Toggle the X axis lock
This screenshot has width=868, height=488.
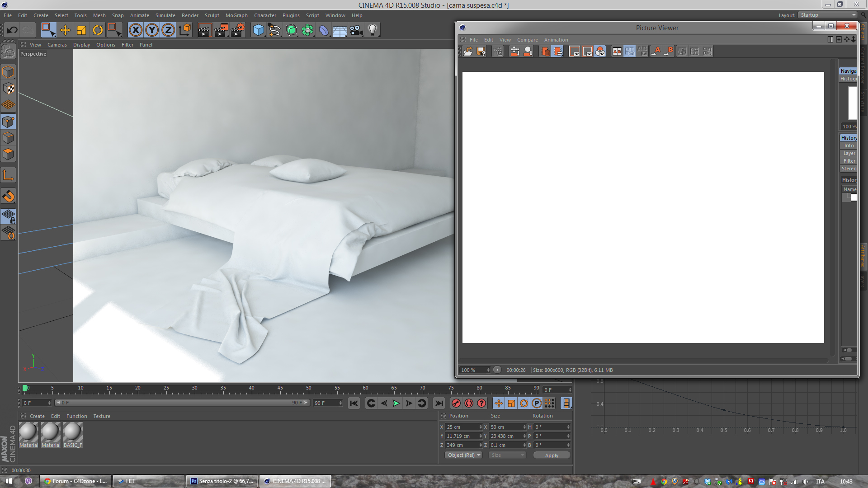point(136,30)
